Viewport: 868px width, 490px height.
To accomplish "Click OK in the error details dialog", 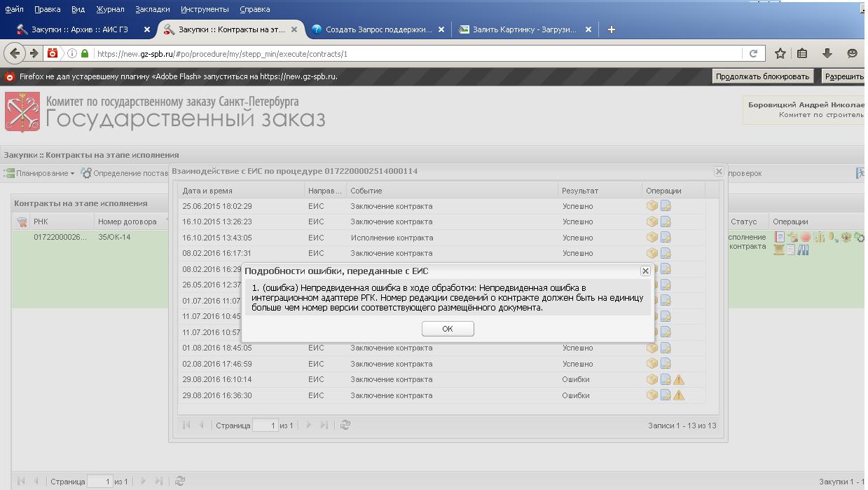I will pyautogui.click(x=448, y=329).
